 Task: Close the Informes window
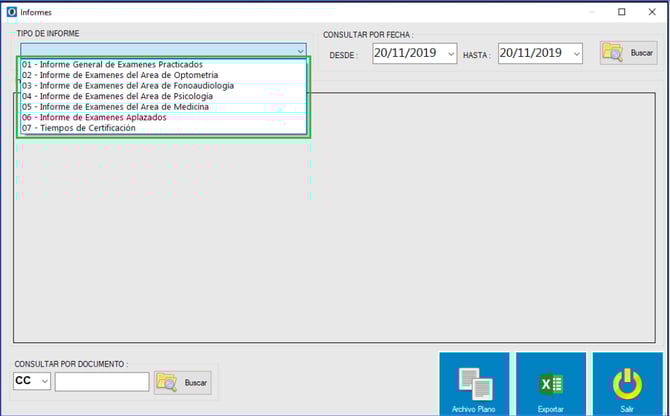pos(652,12)
